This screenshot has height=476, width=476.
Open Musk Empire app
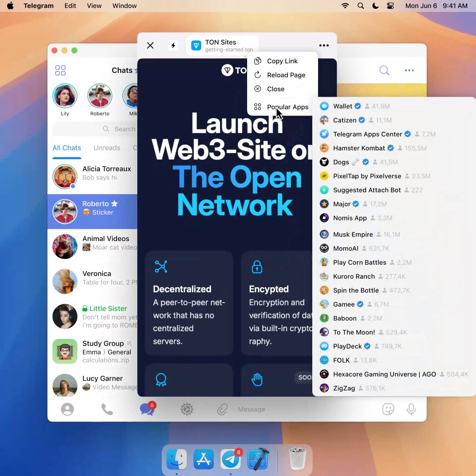point(393,234)
